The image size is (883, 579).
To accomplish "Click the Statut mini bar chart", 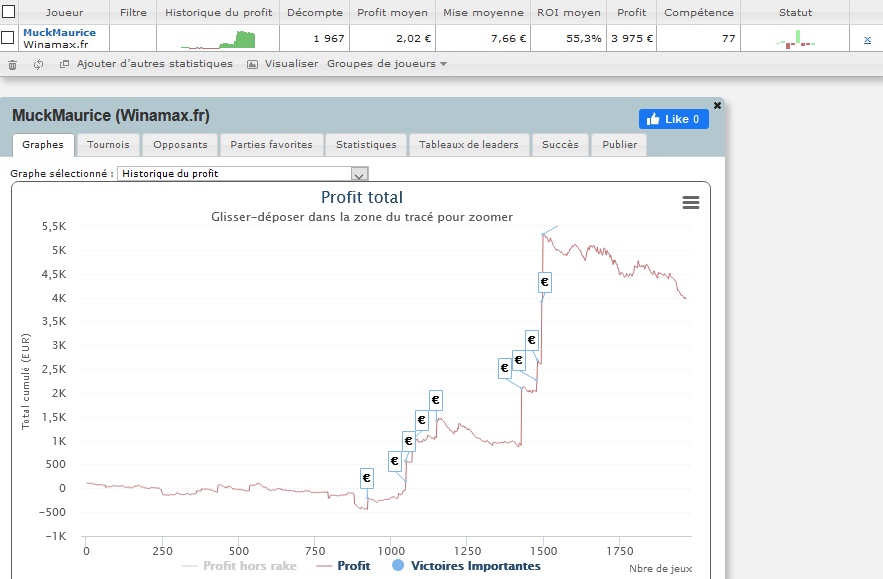I will point(795,39).
